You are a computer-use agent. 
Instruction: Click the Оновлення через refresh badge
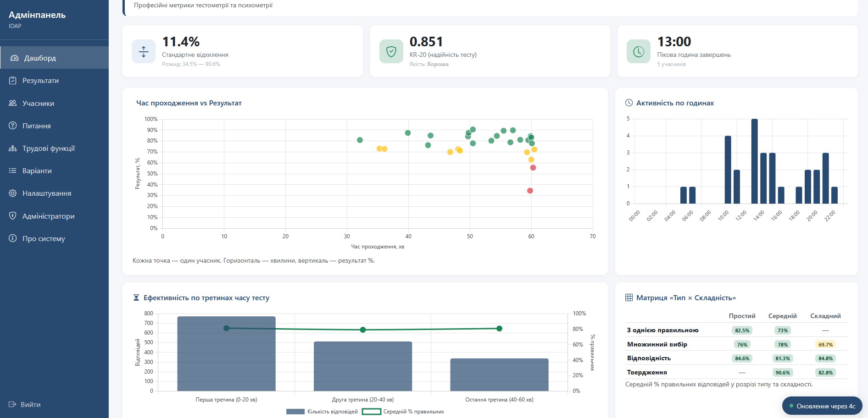pos(822,406)
